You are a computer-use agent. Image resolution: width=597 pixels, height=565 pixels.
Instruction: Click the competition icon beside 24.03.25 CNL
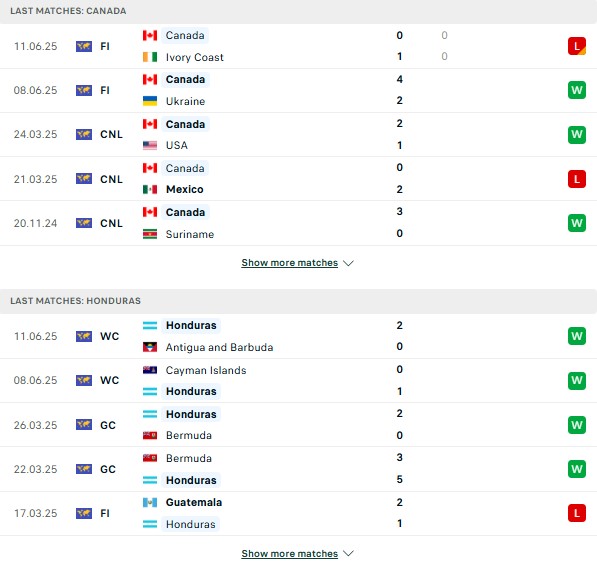coord(84,134)
